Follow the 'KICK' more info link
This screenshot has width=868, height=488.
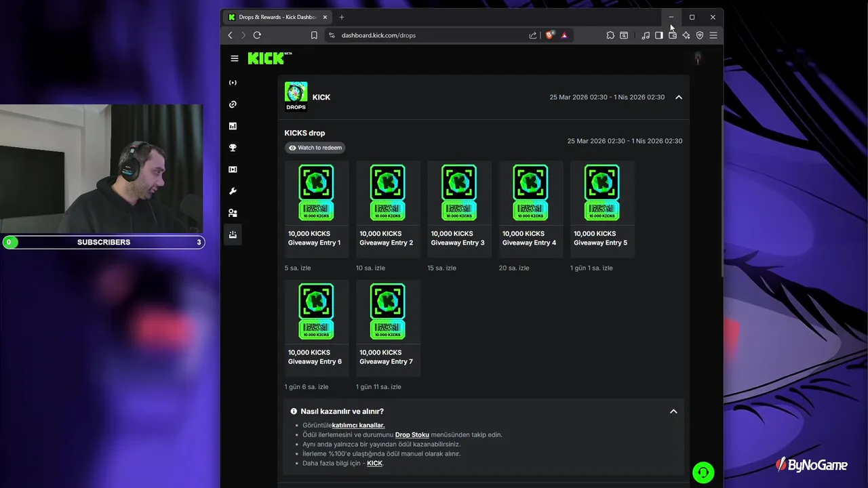point(374,463)
